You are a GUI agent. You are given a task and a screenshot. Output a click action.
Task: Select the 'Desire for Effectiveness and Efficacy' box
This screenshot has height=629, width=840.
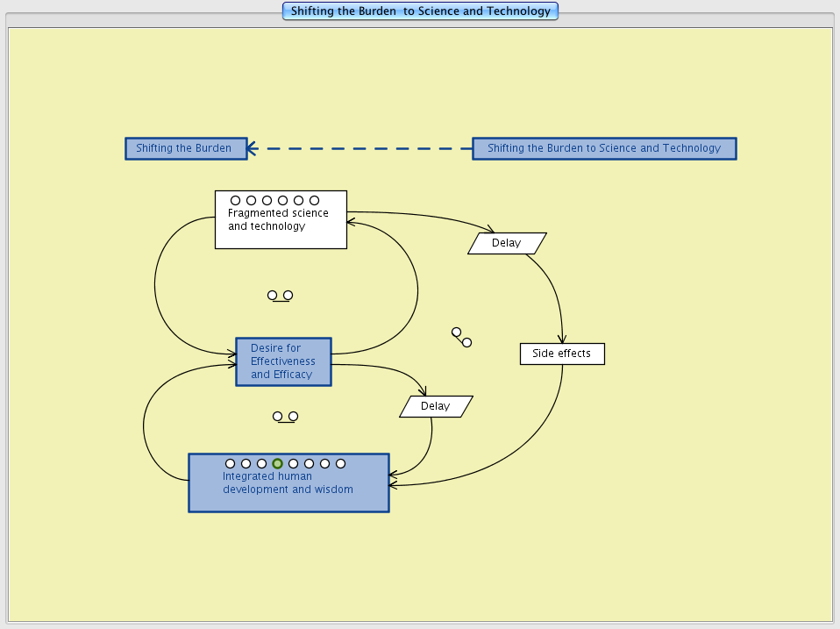pyautogui.click(x=283, y=361)
